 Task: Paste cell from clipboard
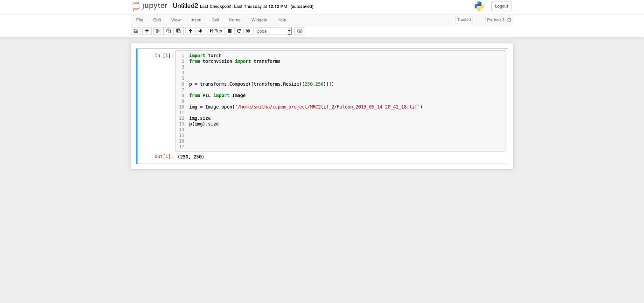point(179,31)
